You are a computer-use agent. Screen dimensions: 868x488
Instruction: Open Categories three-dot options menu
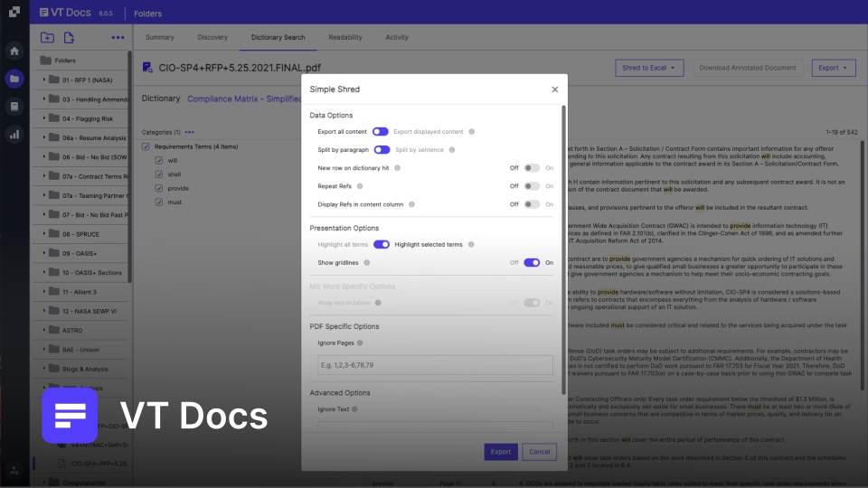point(190,132)
